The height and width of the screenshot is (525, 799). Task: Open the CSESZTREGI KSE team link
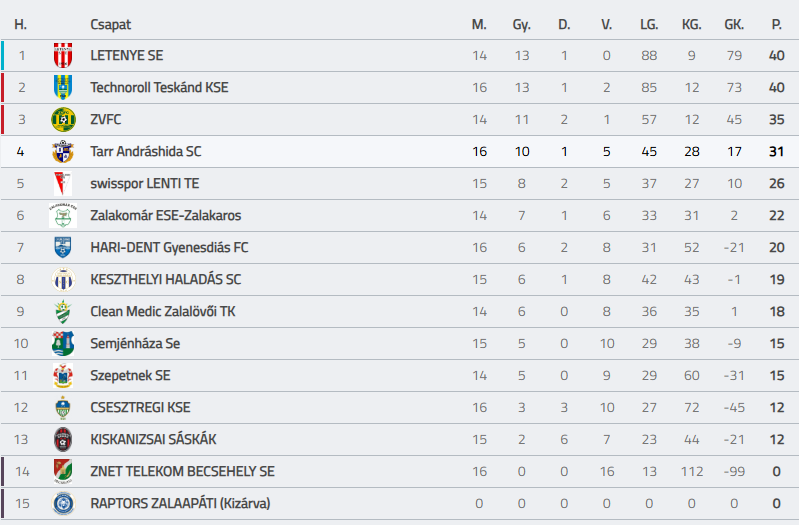tap(140, 408)
